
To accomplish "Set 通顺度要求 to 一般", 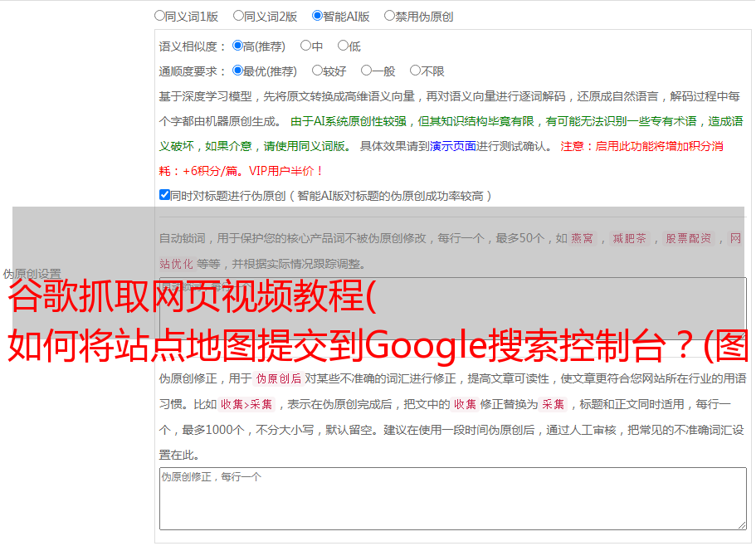I will [367, 71].
